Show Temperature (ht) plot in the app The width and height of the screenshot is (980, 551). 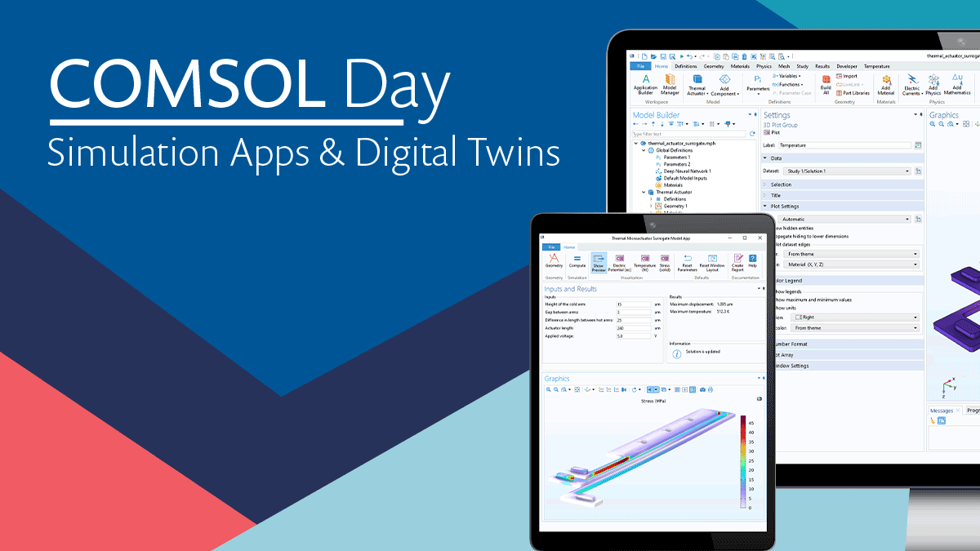[644, 262]
